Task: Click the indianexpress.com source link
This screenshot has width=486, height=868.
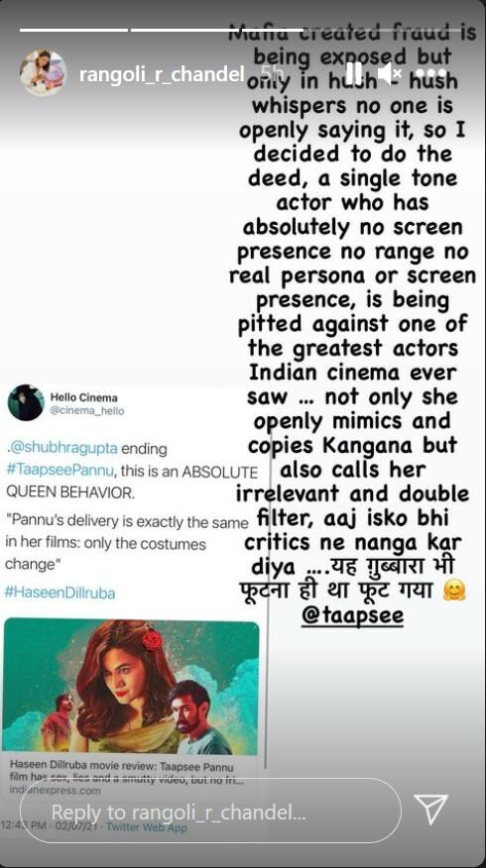Action: tap(55, 790)
